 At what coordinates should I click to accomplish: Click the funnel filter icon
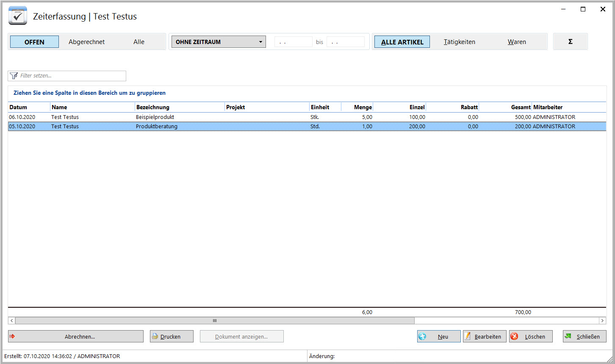(x=14, y=76)
